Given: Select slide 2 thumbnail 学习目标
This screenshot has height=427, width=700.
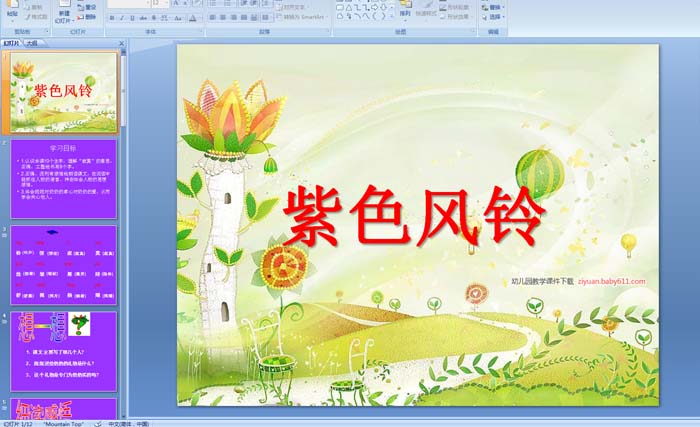Looking at the screenshot, I should click(x=64, y=179).
